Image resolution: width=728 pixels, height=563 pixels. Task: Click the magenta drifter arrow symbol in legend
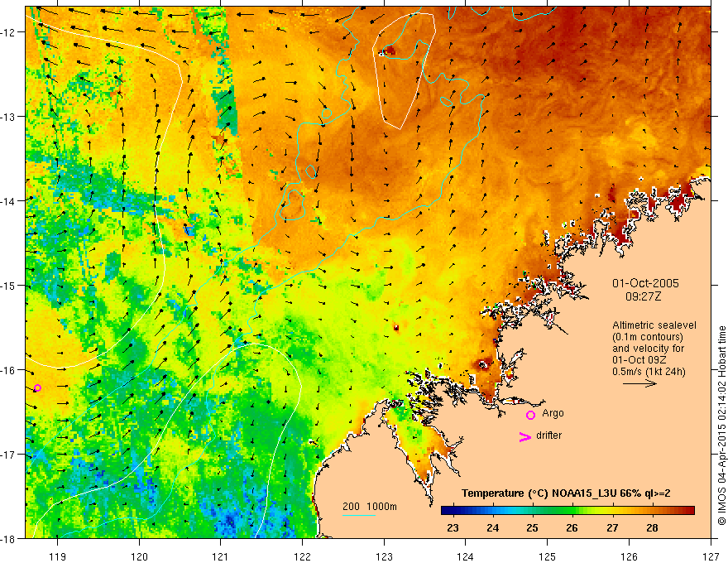click(x=525, y=436)
